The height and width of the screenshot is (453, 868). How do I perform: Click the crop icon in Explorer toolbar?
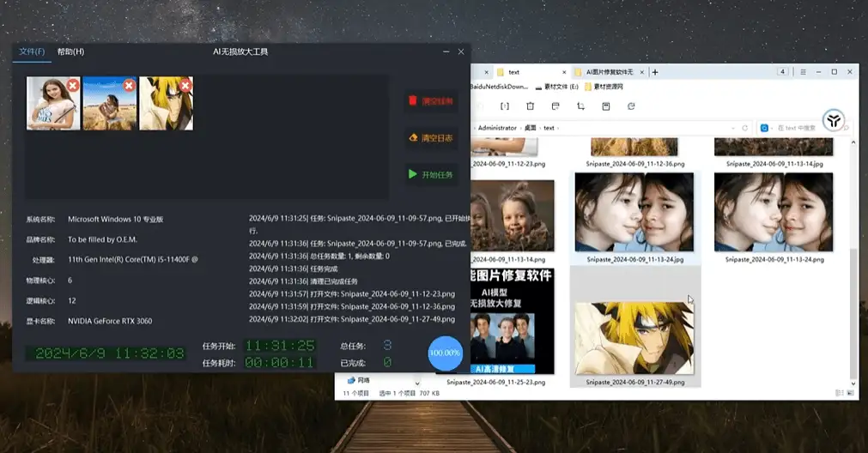[x=581, y=106]
